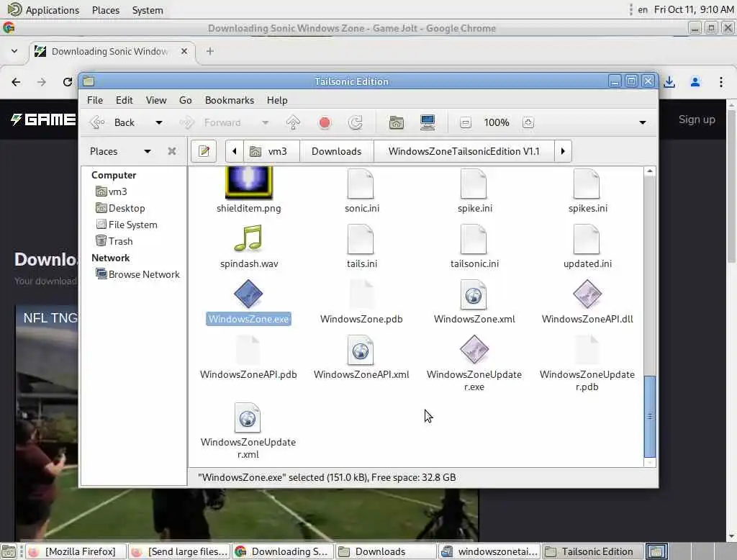Toggle the text location entry pencil button
The image size is (737, 560).
204,151
